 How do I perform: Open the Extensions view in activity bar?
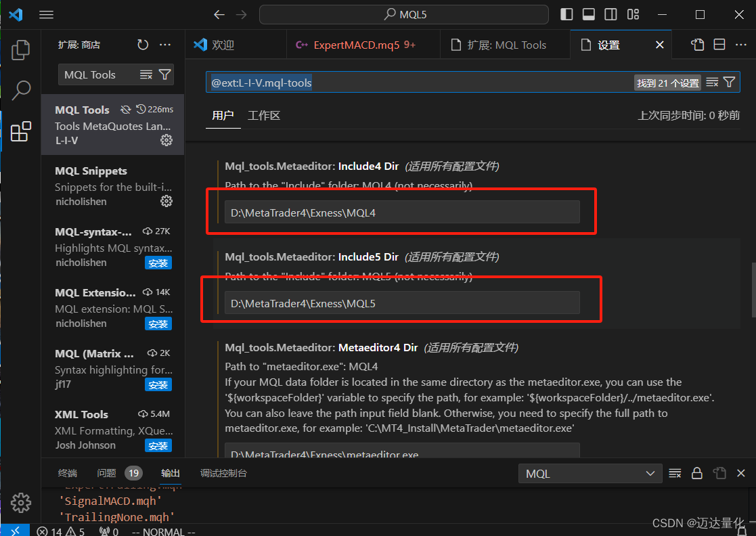coord(21,131)
